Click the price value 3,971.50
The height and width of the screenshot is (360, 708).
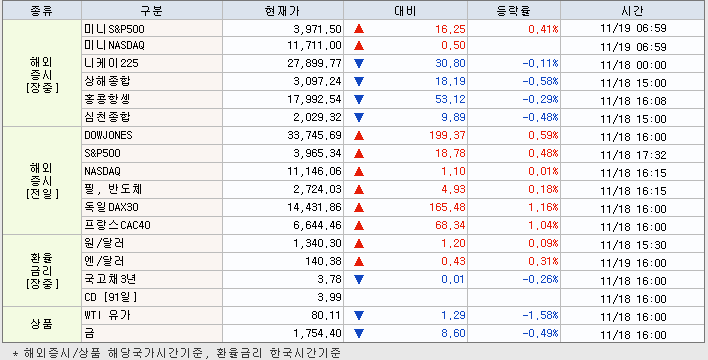point(317,29)
